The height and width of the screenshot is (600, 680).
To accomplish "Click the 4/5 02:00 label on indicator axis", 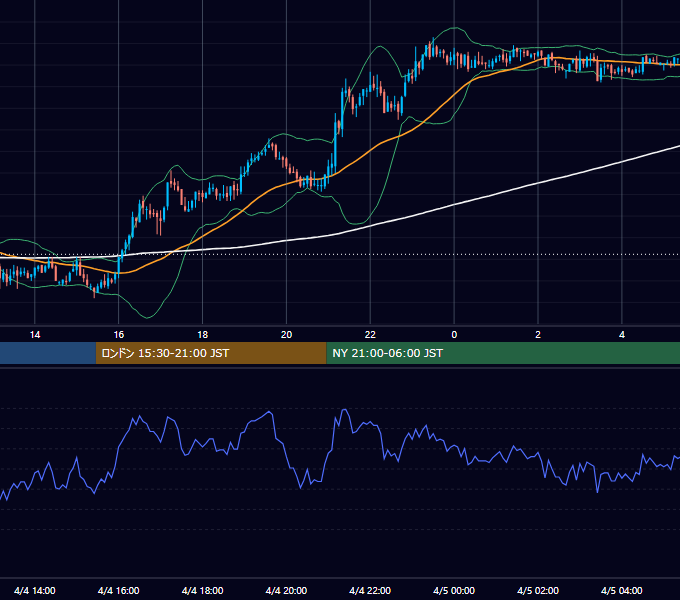I will (538, 590).
